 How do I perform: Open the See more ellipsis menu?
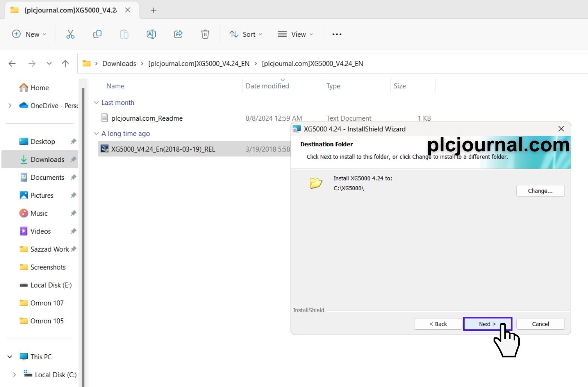[x=337, y=34]
